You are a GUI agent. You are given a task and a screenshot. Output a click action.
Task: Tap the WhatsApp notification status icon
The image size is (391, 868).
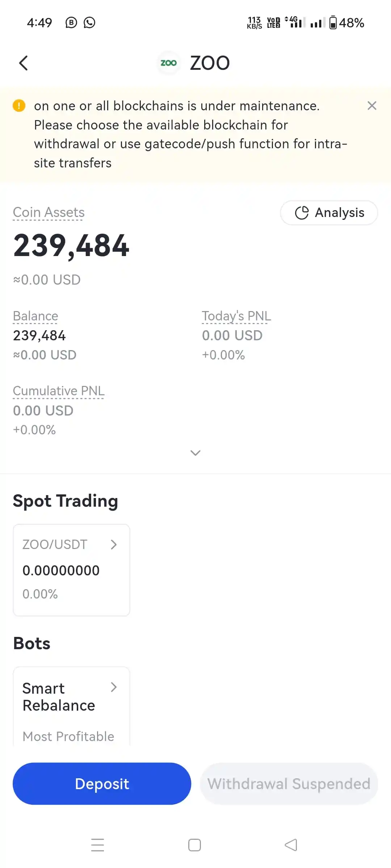[89, 22]
